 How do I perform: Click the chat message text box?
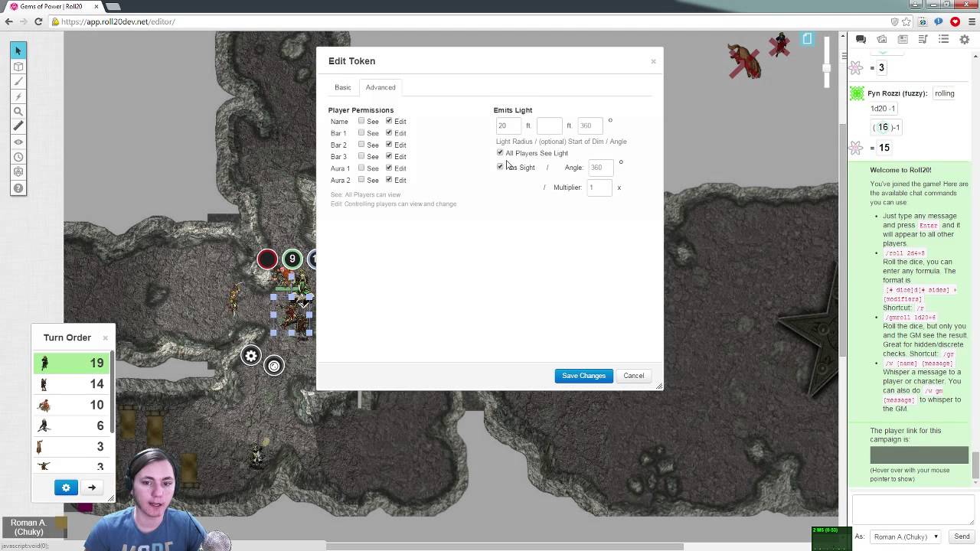(x=913, y=510)
